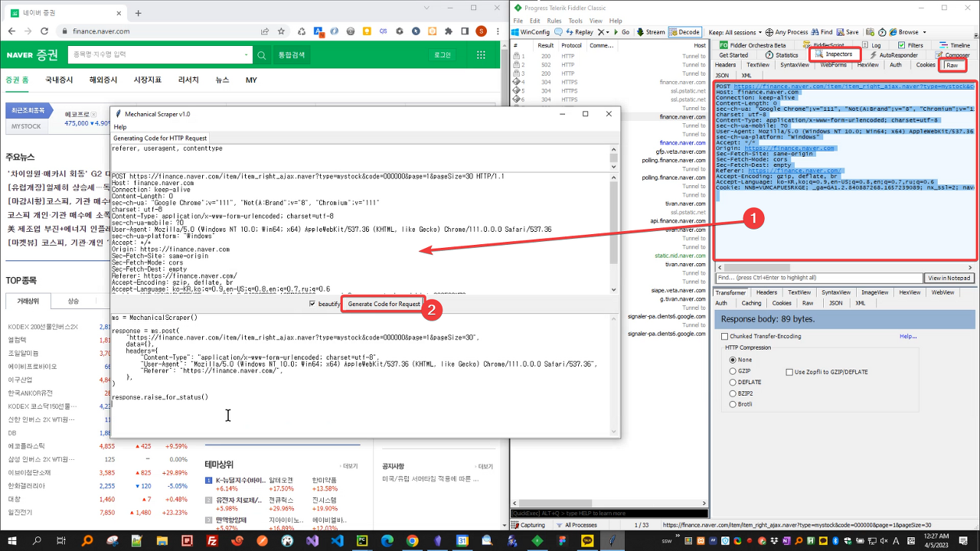Select the response ImageView tab
980x551 pixels.
[x=874, y=292]
